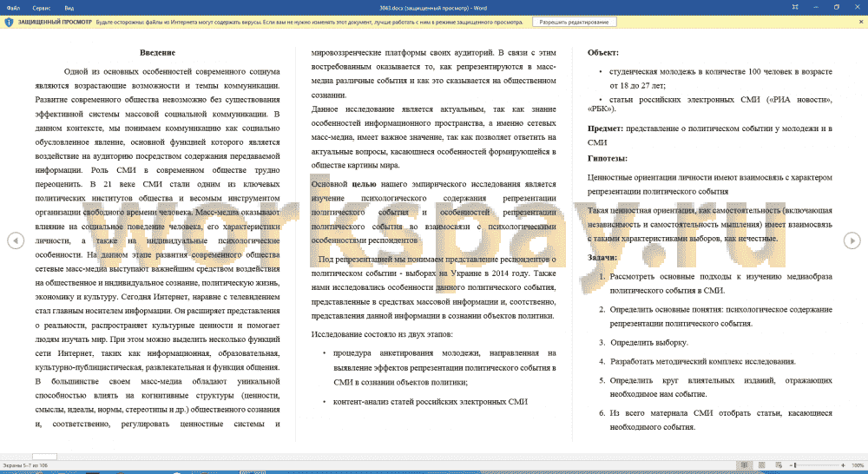Close the protected view warning bar
The height and width of the screenshot is (474, 868).
(861, 23)
